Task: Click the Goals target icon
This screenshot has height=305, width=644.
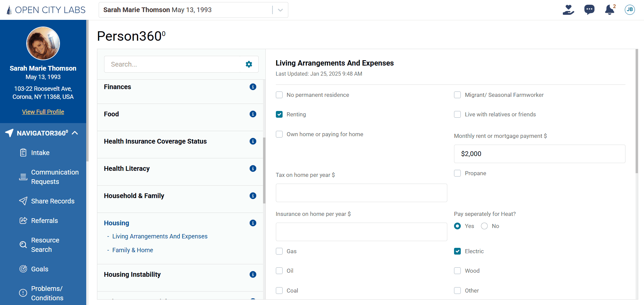Action: tap(23, 269)
